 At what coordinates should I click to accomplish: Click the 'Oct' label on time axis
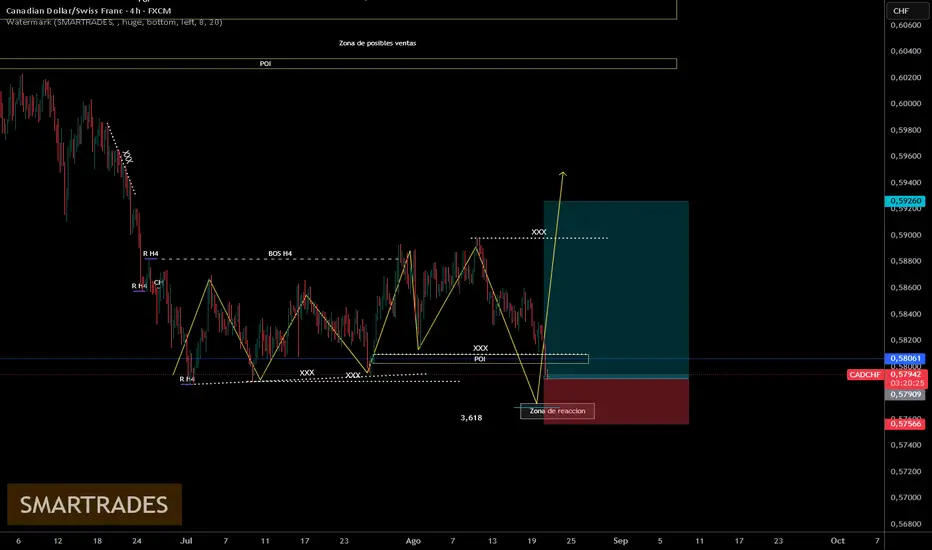(x=837, y=541)
